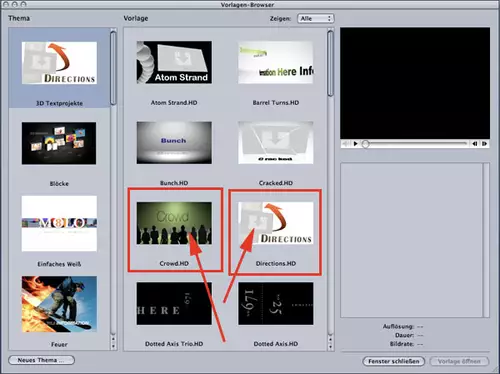Click the Neues Thema button
The height and width of the screenshot is (374, 500).
point(41,360)
